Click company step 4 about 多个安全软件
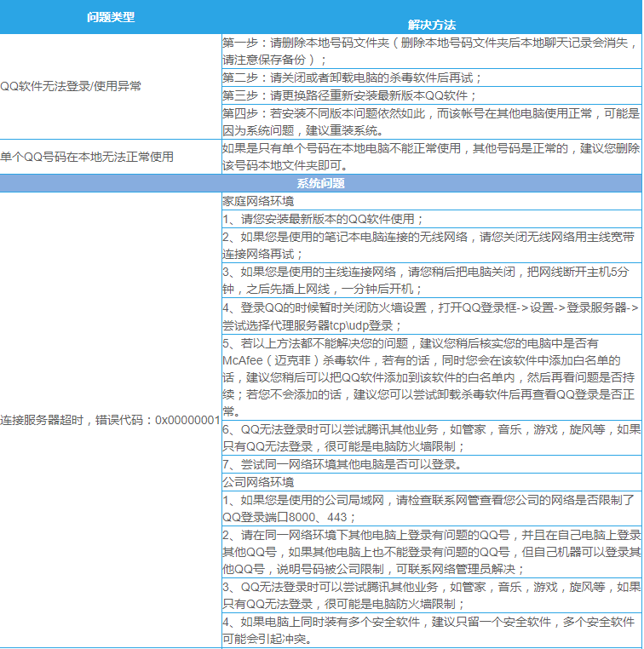 tap(432, 630)
